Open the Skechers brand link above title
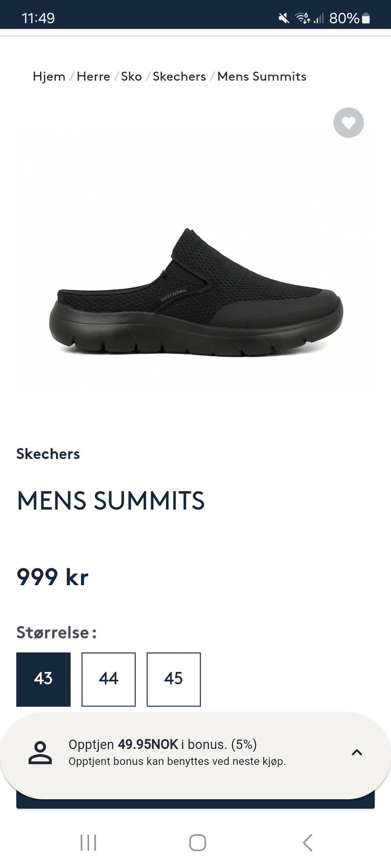Screen dimensions: 391x868 click(x=48, y=454)
